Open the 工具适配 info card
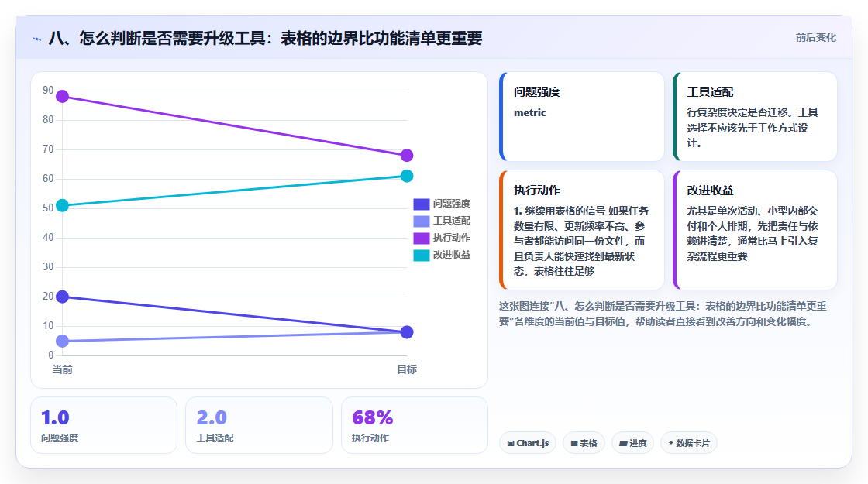 pos(755,117)
